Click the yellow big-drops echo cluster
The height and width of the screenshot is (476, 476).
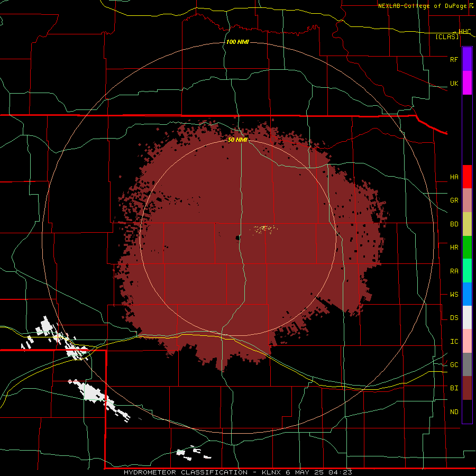click(x=264, y=229)
